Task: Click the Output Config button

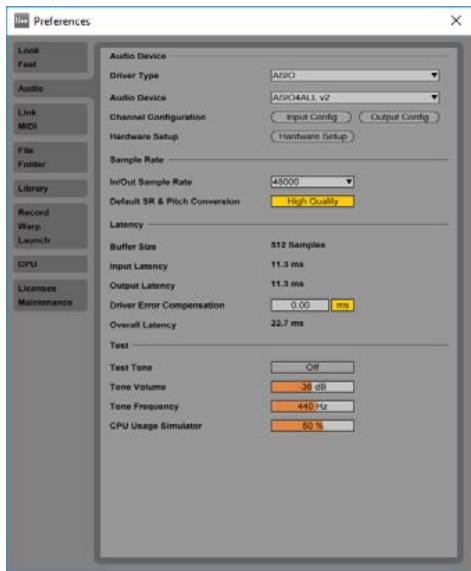Action: click(x=399, y=117)
